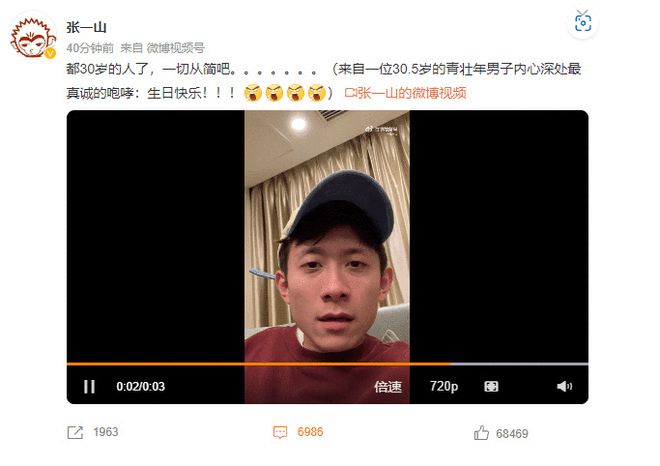The height and width of the screenshot is (466, 660).
Task: Click the video frame of man in cap
Action: (327, 236)
